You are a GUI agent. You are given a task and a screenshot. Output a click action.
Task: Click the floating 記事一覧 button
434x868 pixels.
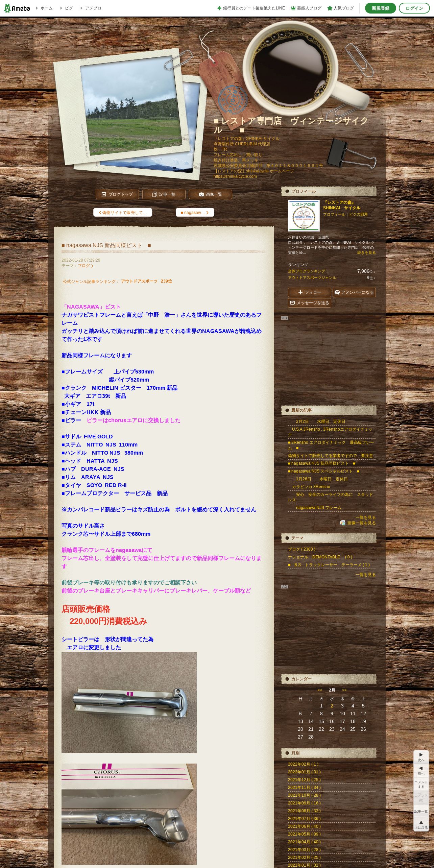pyautogui.click(x=421, y=811)
